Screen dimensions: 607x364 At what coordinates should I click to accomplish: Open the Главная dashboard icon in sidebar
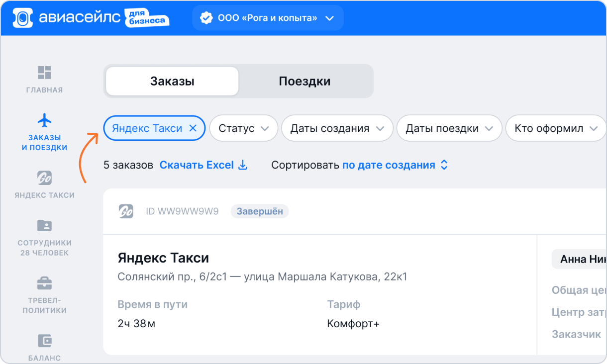45,73
